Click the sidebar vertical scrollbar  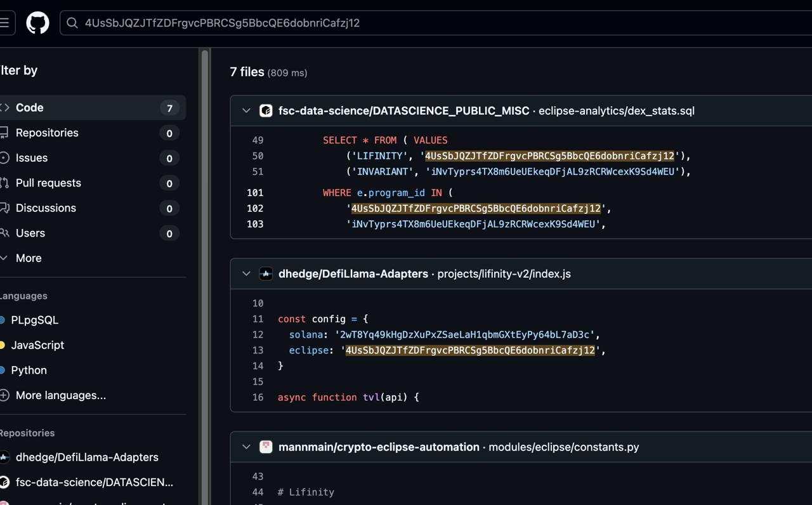coord(205,277)
